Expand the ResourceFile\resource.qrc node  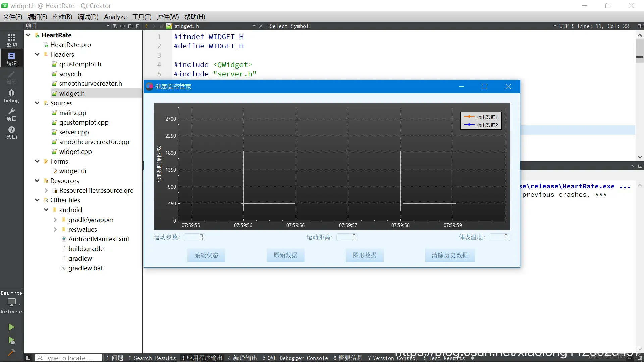point(46,190)
